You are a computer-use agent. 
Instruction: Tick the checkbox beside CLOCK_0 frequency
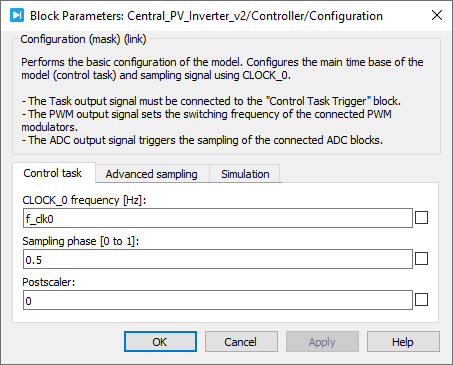[421, 218]
